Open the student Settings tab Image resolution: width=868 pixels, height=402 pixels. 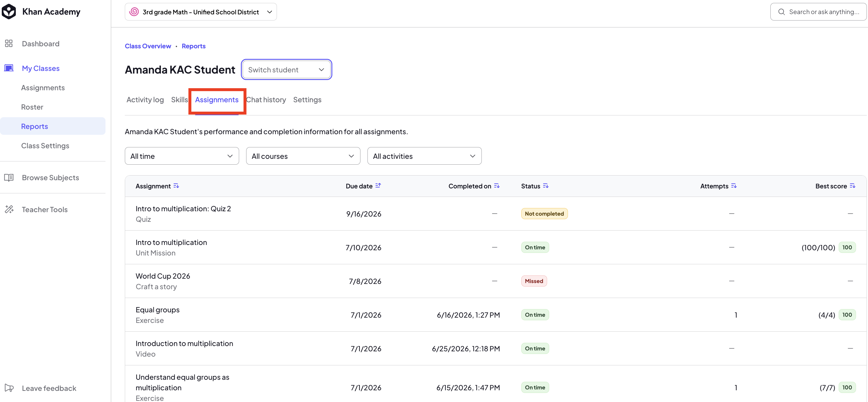pos(307,100)
